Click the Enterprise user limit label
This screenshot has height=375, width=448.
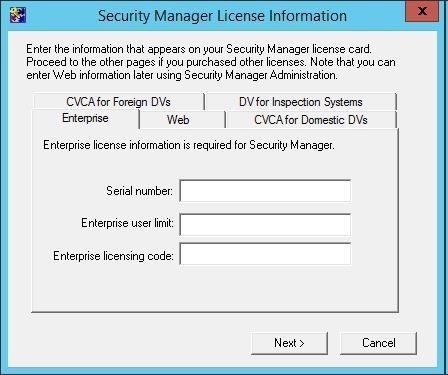127,223
